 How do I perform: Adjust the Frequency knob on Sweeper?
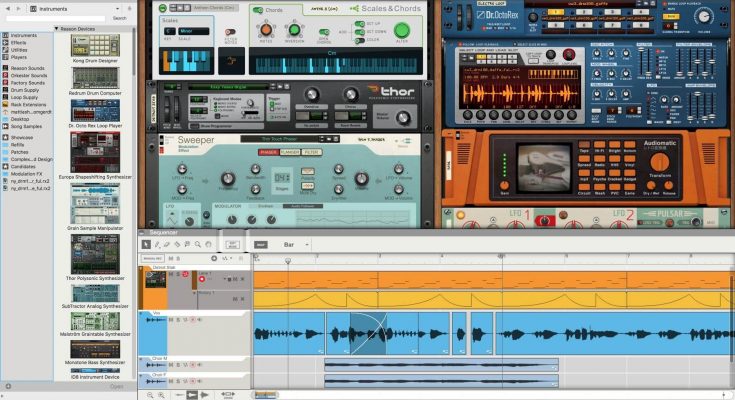(229, 180)
